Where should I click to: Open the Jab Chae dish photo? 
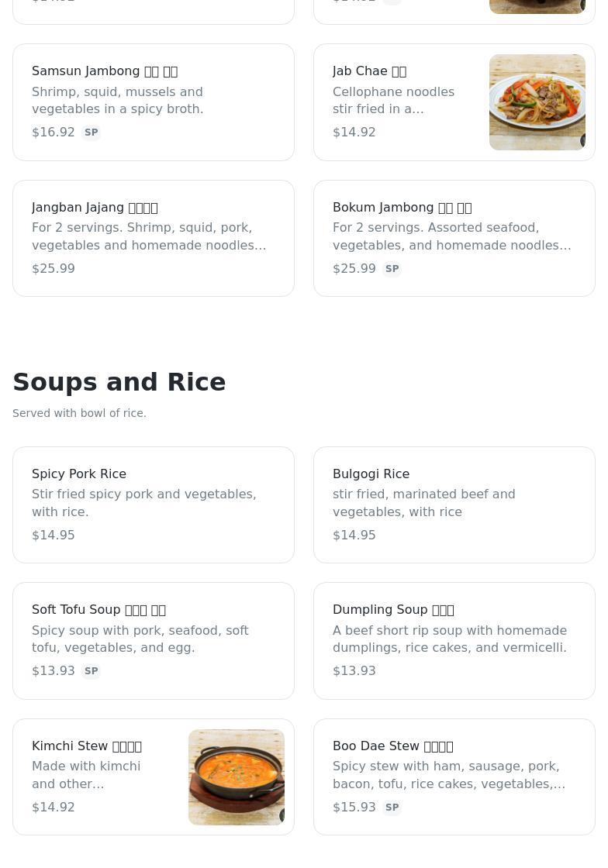pyautogui.click(x=537, y=102)
